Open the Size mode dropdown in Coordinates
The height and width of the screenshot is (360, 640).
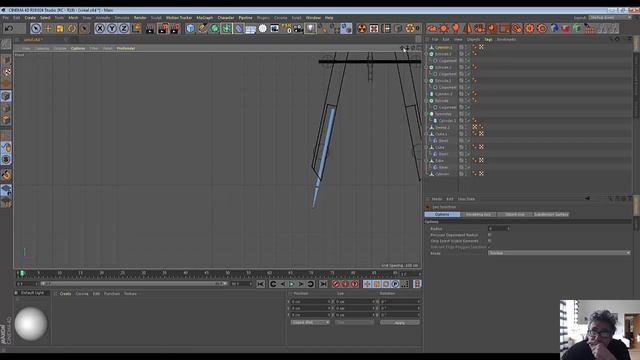tap(354, 322)
